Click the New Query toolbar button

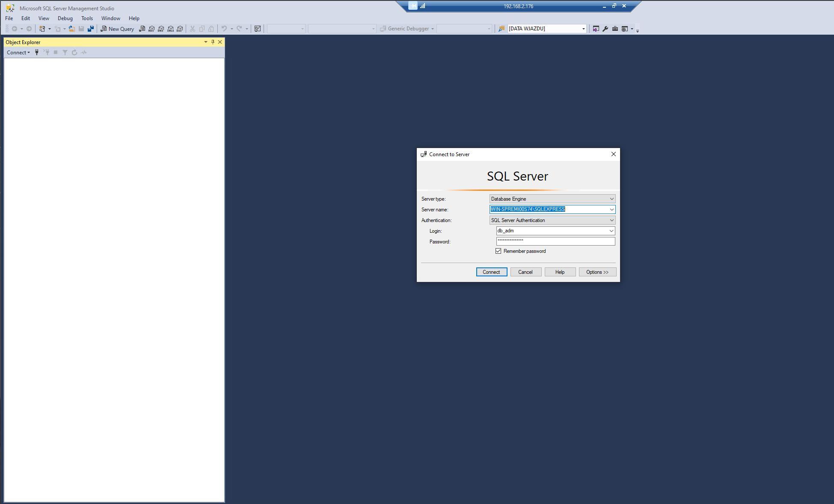[117, 29]
